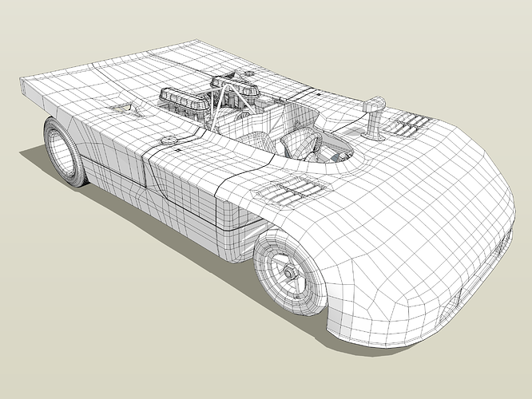The height and width of the screenshot is (399, 532).
Task: Select the driver seat inside the cockpit
Action: 301,144
